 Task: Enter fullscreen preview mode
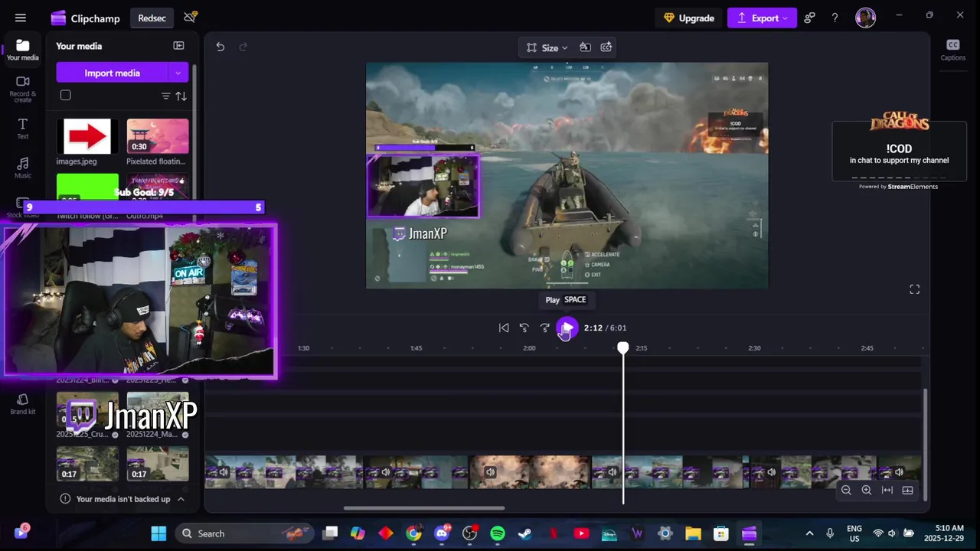pyautogui.click(x=914, y=289)
